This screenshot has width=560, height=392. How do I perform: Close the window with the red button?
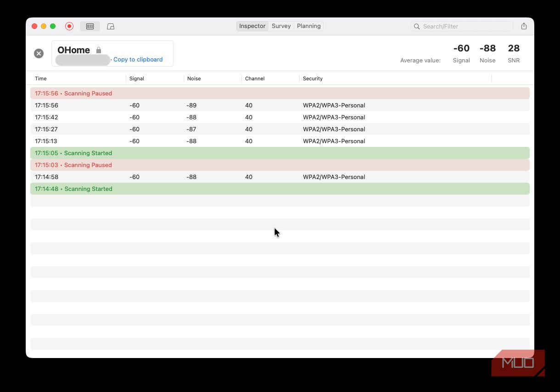(x=34, y=26)
